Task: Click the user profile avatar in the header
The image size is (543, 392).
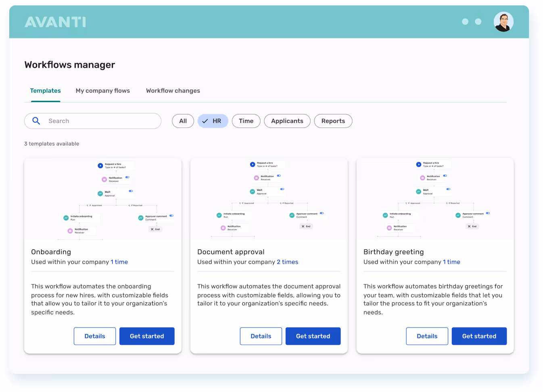Action: point(503,21)
